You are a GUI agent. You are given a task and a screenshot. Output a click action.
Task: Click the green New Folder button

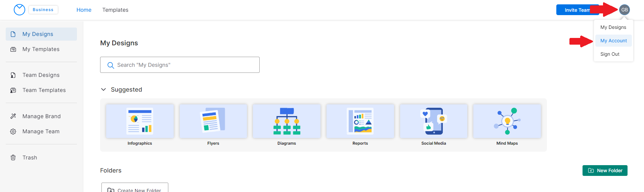[x=605, y=171]
